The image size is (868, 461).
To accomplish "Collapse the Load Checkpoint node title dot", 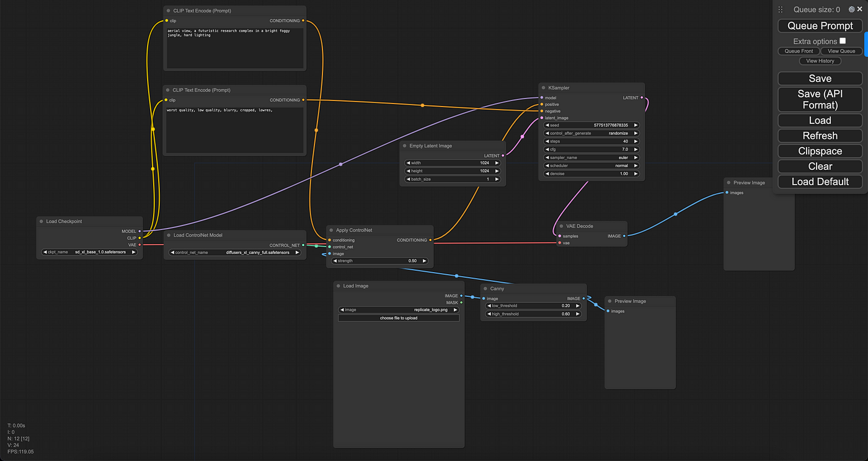I will coord(41,221).
